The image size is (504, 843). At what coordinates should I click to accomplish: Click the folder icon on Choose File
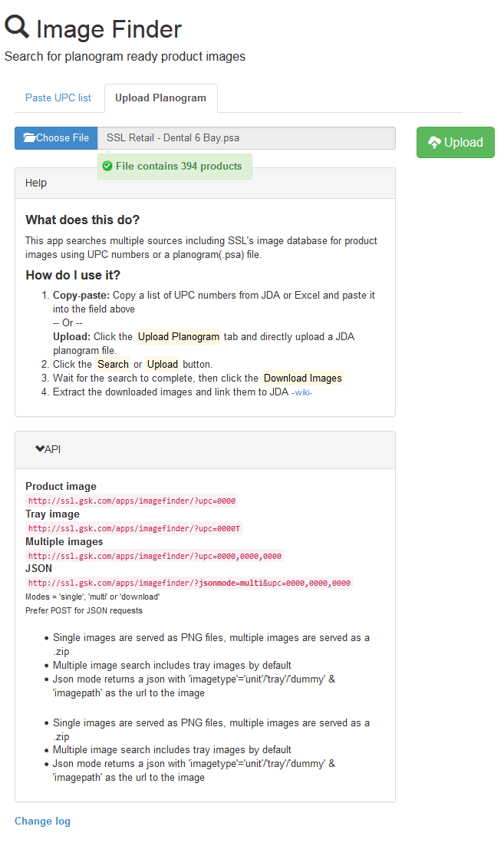[30, 137]
